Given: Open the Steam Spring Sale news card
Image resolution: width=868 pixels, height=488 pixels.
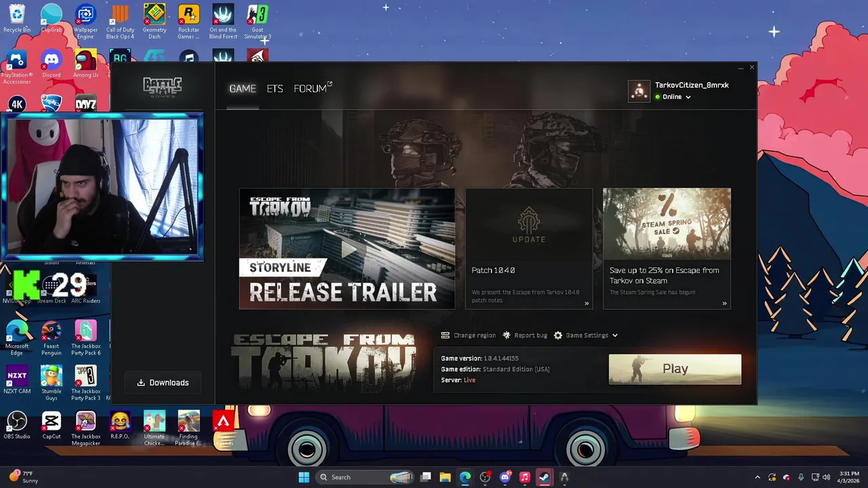Looking at the screenshot, I should coord(667,249).
